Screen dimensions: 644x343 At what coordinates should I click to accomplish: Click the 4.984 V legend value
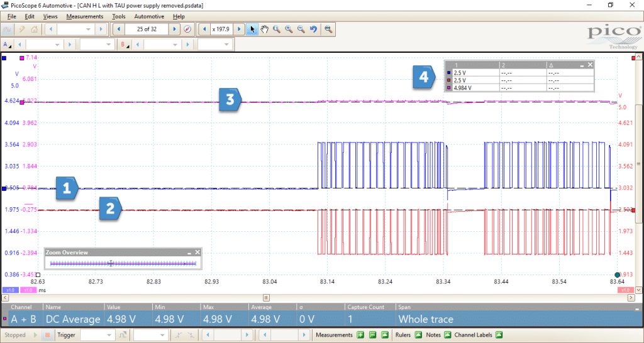pyautogui.click(x=462, y=88)
